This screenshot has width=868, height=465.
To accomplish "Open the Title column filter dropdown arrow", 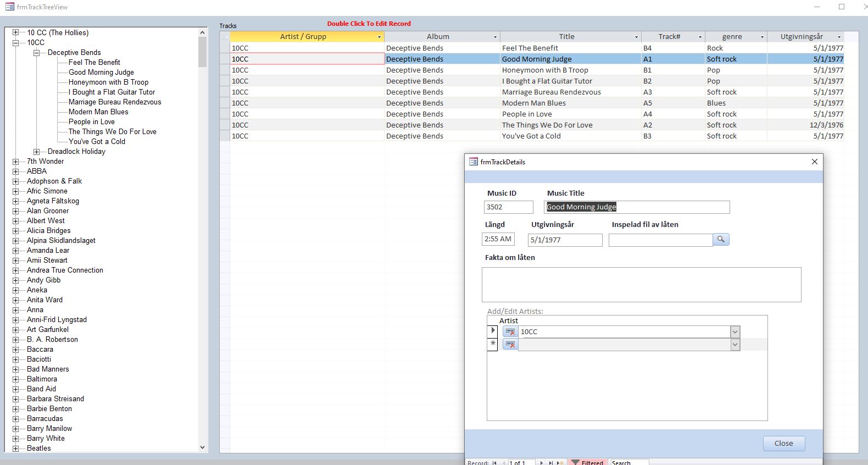I will (636, 37).
